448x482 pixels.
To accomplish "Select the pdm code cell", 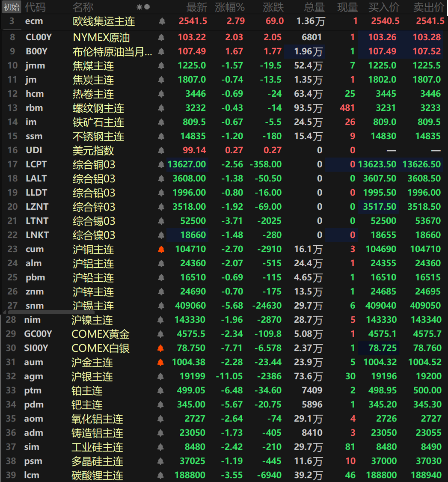I will tap(34, 405).
